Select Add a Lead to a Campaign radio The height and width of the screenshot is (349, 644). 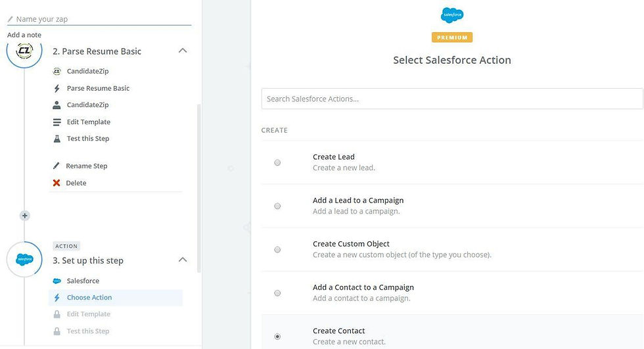pos(277,206)
